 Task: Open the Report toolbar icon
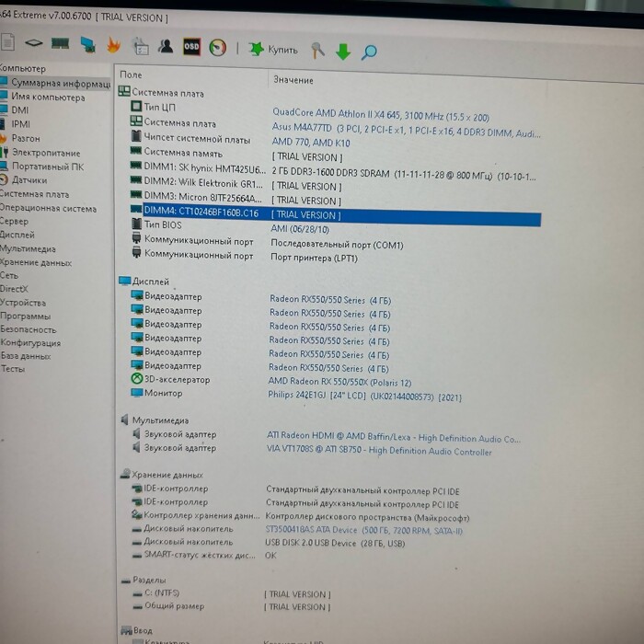coord(7,42)
